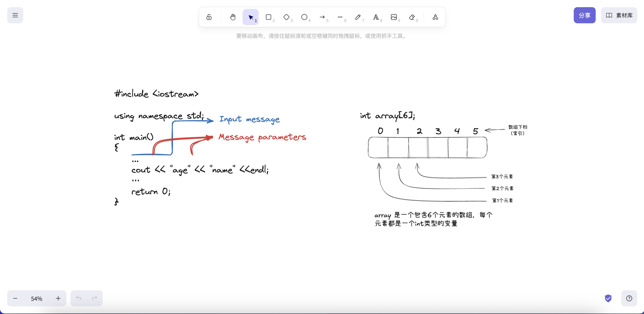Open the help question mark button

coord(629,298)
